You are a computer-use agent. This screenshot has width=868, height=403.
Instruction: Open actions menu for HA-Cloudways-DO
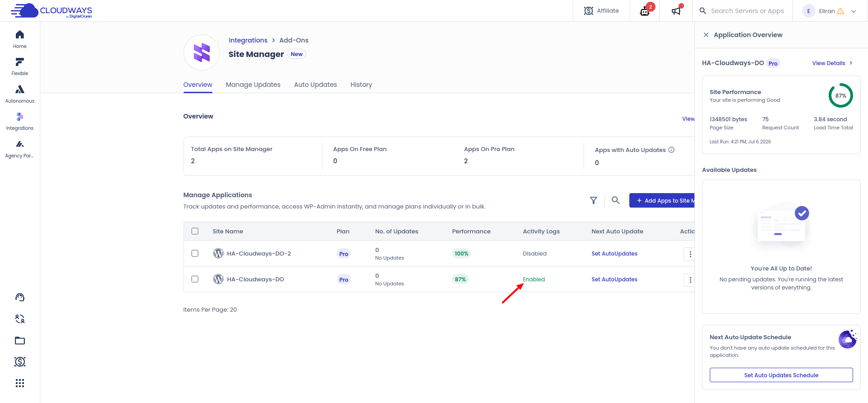tap(690, 280)
